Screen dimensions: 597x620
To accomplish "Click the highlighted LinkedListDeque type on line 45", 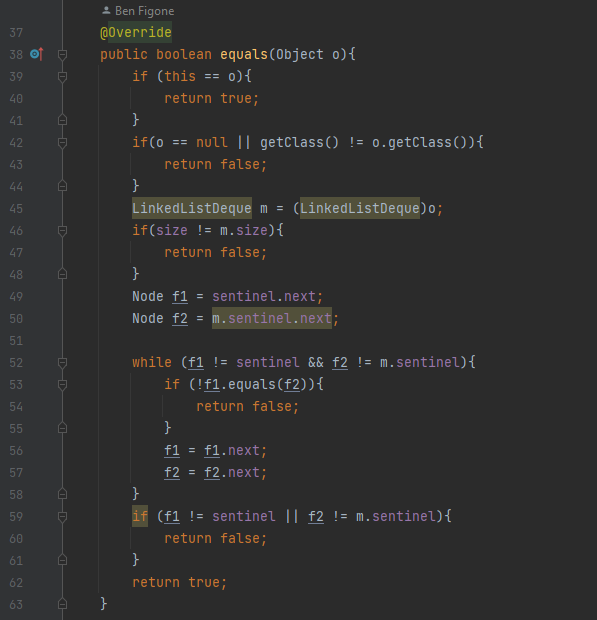I will click(192, 208).
